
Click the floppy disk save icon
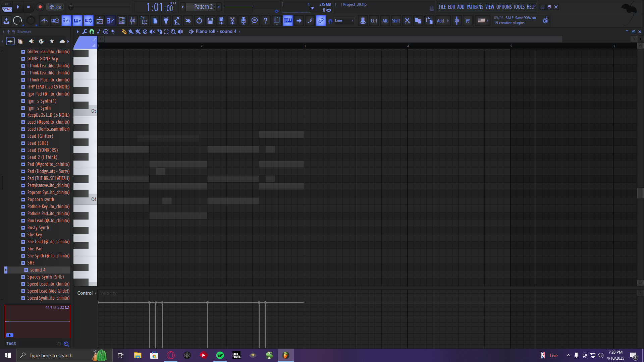(210, 21)
